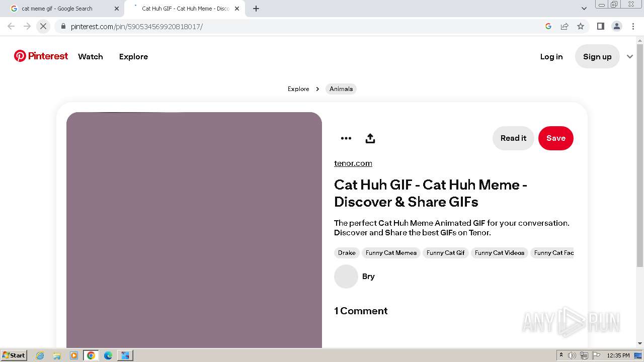Click the system clock showing 12:35 PM

coord(618,355)
